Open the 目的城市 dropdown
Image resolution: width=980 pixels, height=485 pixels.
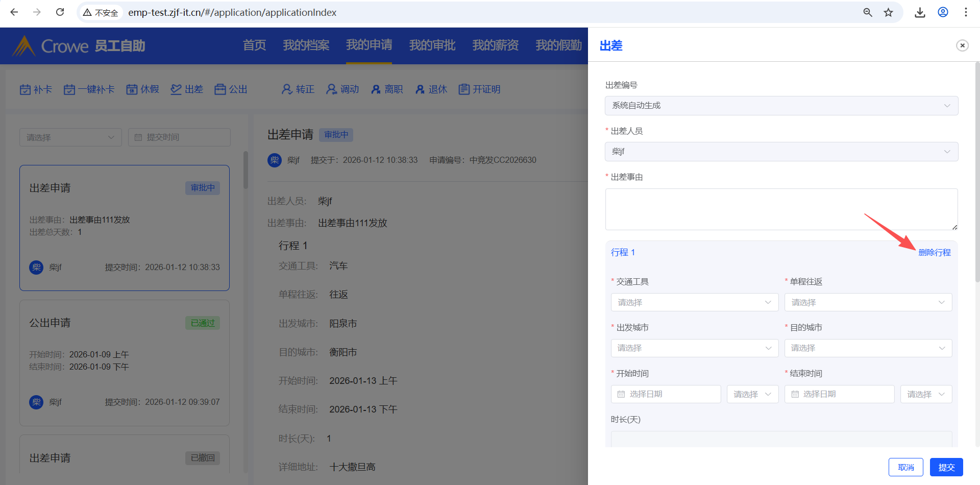pyautogui.click(x=868, y=348)
